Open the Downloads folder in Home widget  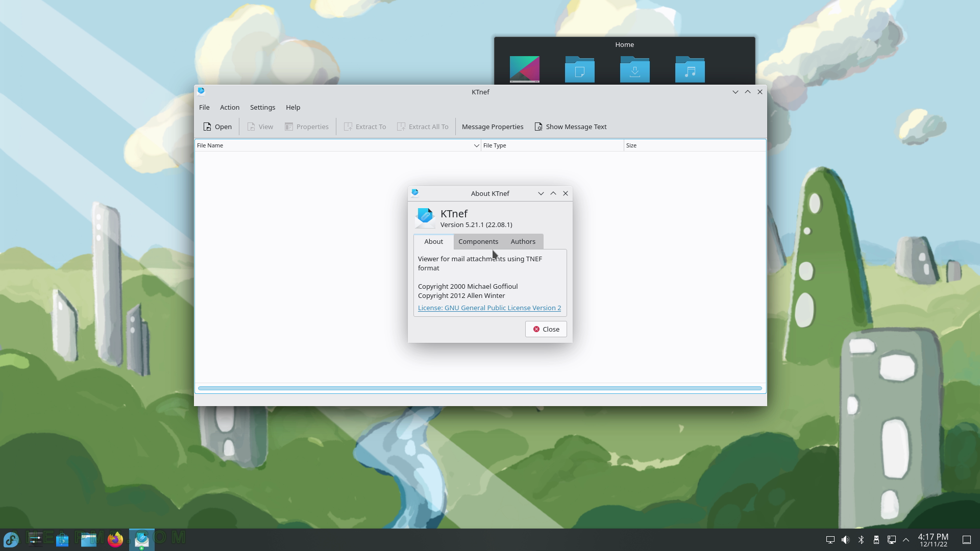click(635, 69)
